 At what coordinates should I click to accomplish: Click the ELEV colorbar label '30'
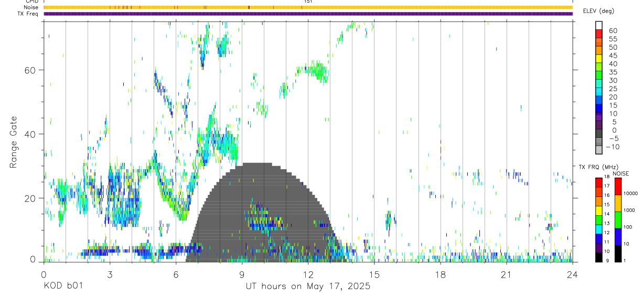point(613,81)
